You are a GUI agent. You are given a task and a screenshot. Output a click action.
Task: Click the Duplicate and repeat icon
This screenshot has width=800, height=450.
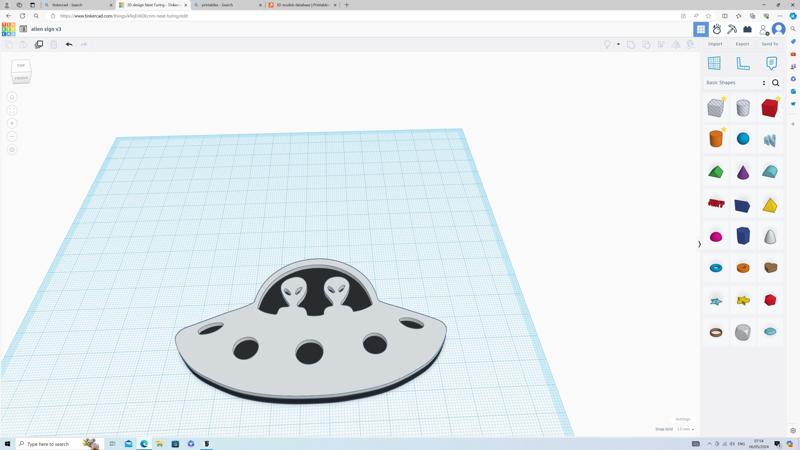(39, 44)
